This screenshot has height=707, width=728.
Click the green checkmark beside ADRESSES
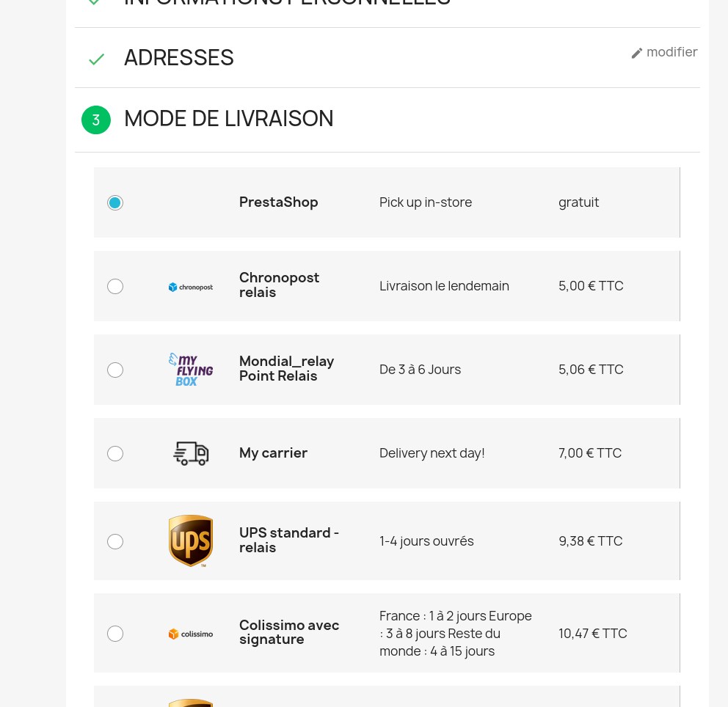pyautogui.click(x=97, y=59)
